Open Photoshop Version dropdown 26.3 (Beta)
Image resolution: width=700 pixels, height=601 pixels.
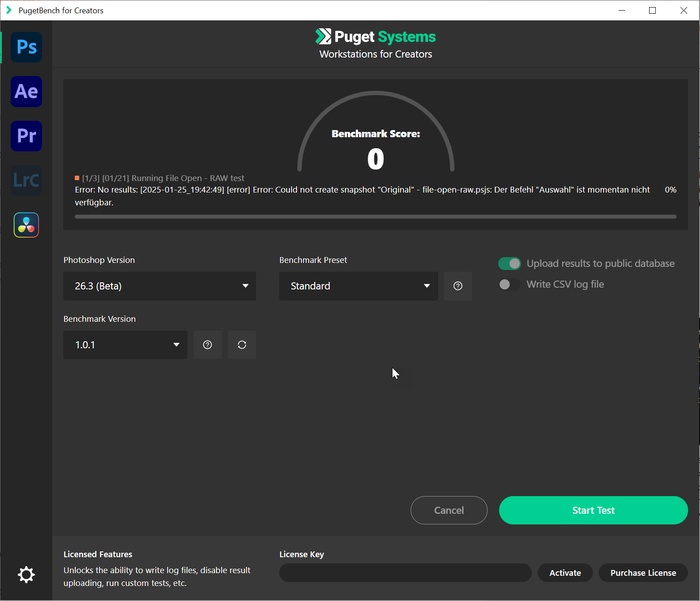pos(160,286)
